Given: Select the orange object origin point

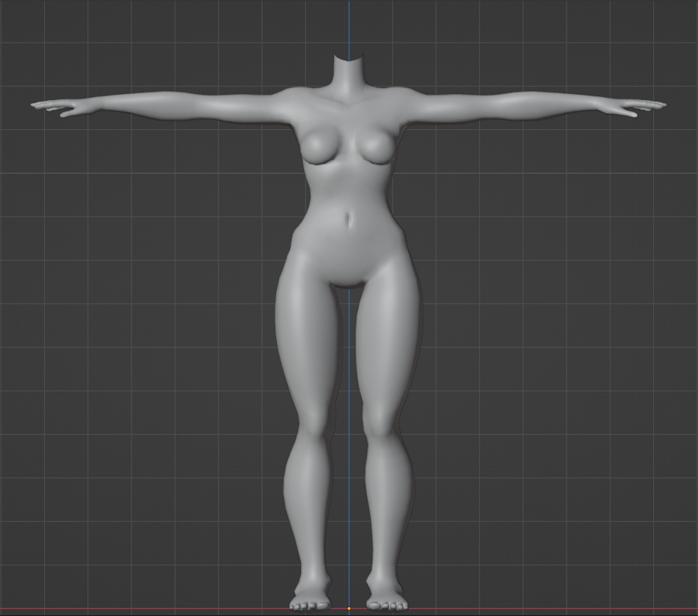Looking at the screenshot, I should click(x=349, y=609).
